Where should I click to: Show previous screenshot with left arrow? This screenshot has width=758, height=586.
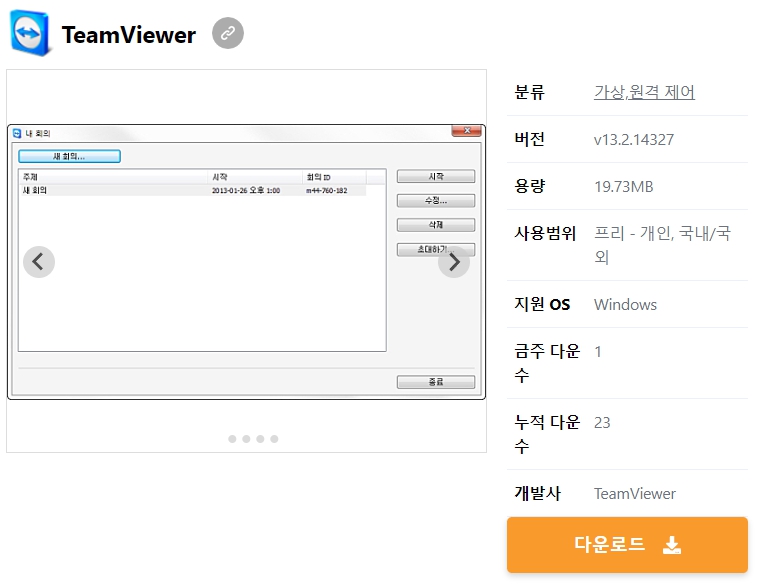39,262
